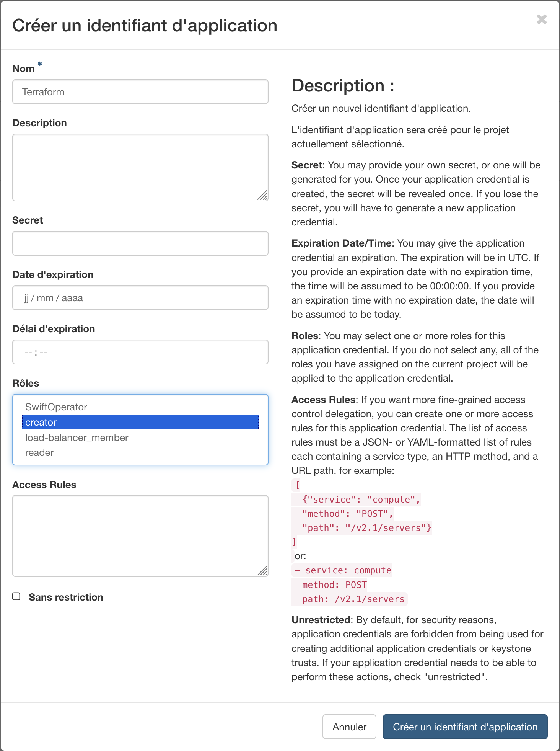Choose the load-balancer_member role
The image size is (560, 751).
(77, 438)
